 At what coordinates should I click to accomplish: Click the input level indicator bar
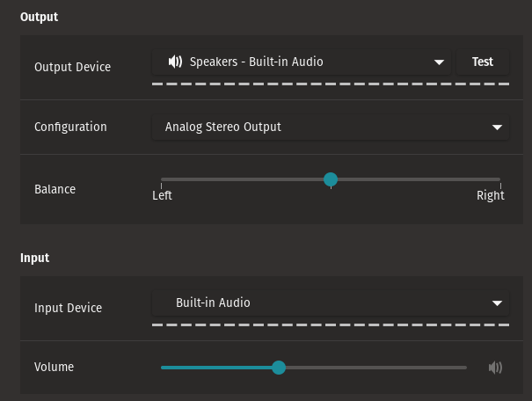(x=331, y=324)
